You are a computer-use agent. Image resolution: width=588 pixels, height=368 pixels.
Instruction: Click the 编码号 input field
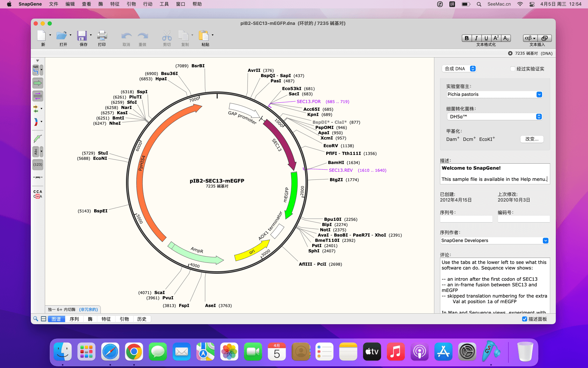click(x=524, y=219)
